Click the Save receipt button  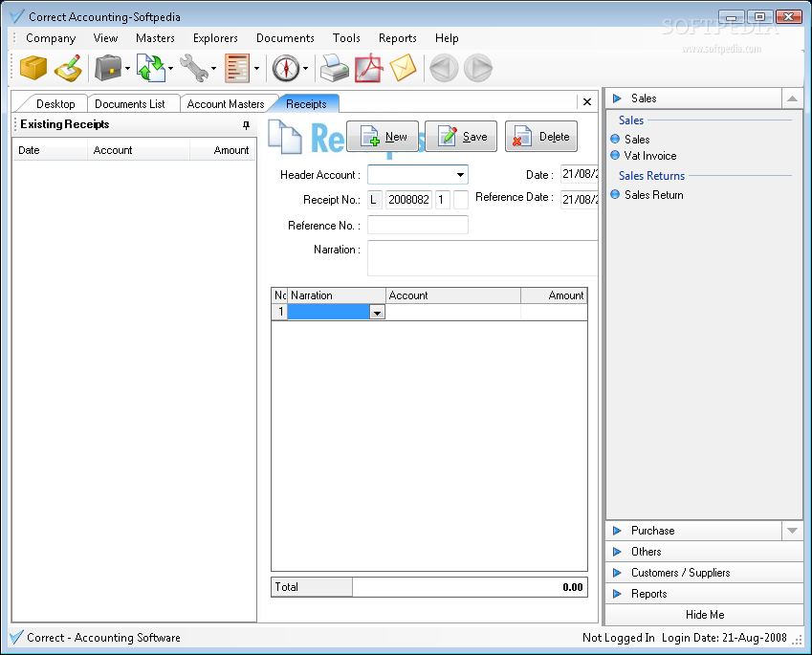coord(461,137)
